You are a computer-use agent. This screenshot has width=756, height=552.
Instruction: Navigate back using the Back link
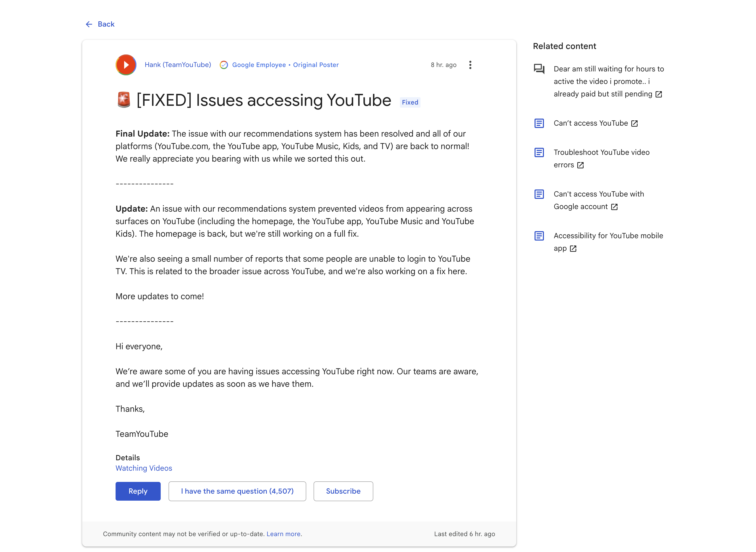click(106, 24)
